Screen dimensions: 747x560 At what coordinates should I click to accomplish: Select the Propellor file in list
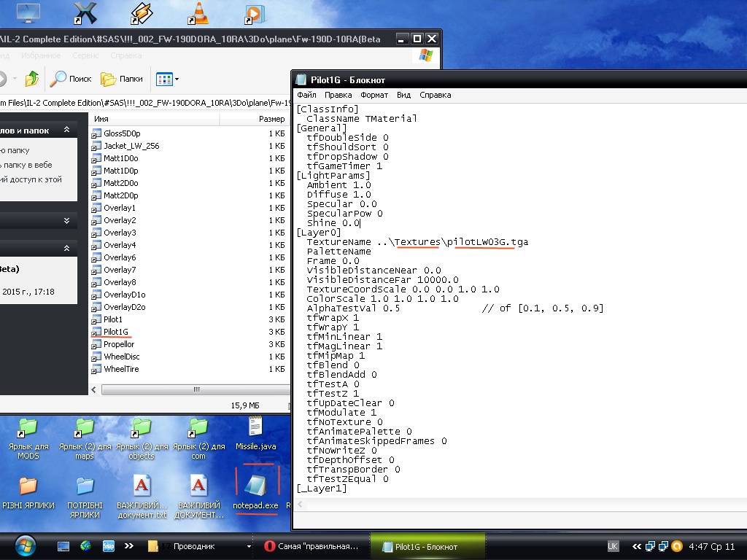pyautogui.click(x=118, y=344)
